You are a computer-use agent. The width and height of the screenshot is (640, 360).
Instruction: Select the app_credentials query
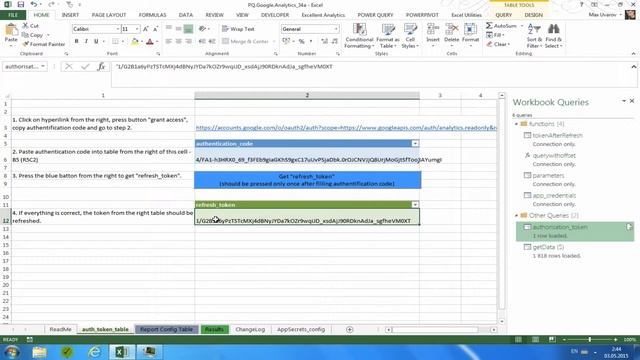(x=554, y=196)
